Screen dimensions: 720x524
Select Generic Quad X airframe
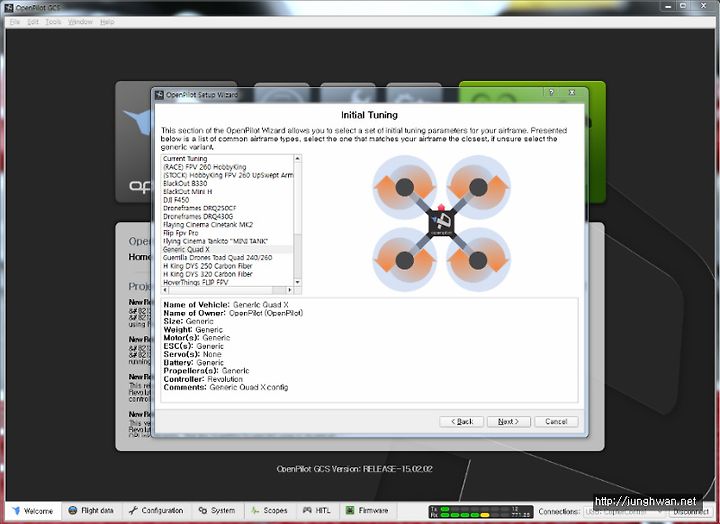227,249
